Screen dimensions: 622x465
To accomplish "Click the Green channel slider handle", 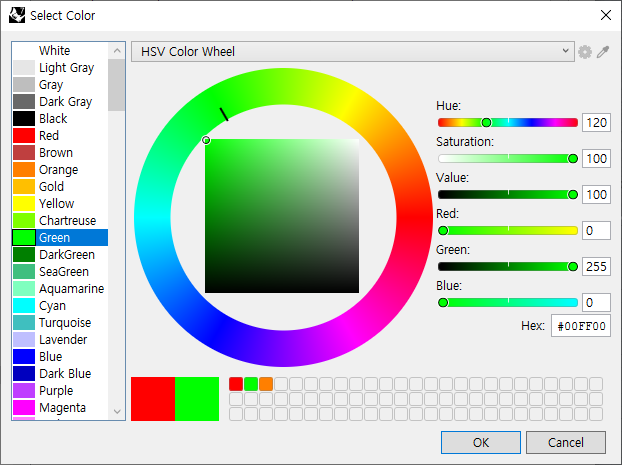I will pyautogui.click(x=572, y=267).
